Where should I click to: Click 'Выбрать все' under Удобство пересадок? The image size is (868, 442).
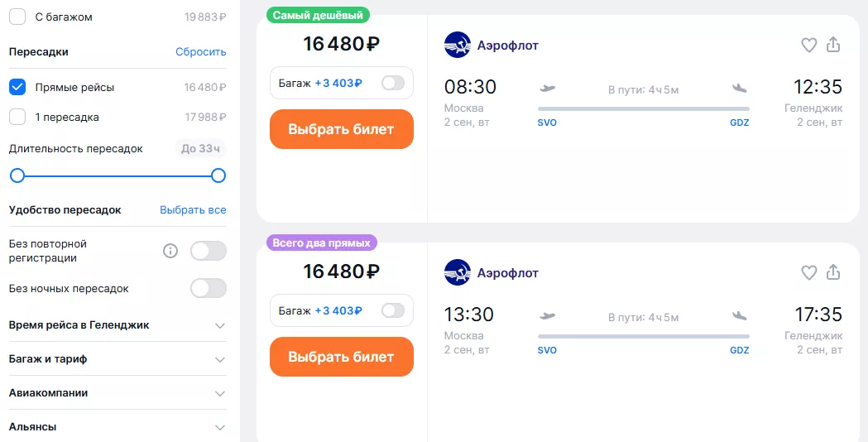(x=193, y=210)
